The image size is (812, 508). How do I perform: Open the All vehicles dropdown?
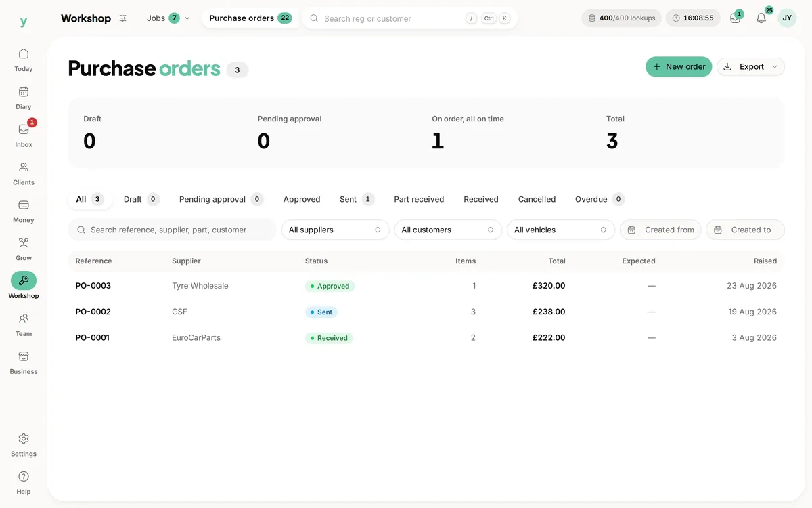pos(561,230)
